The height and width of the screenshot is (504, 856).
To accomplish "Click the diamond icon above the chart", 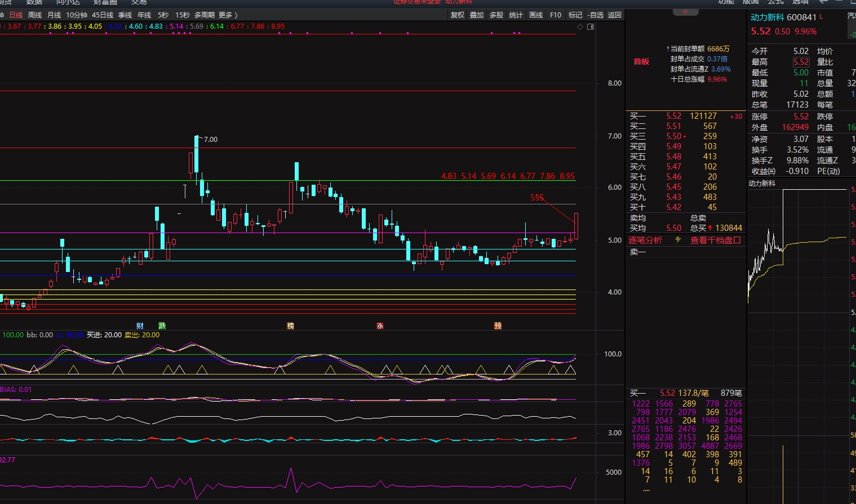I will click(581, 26).
